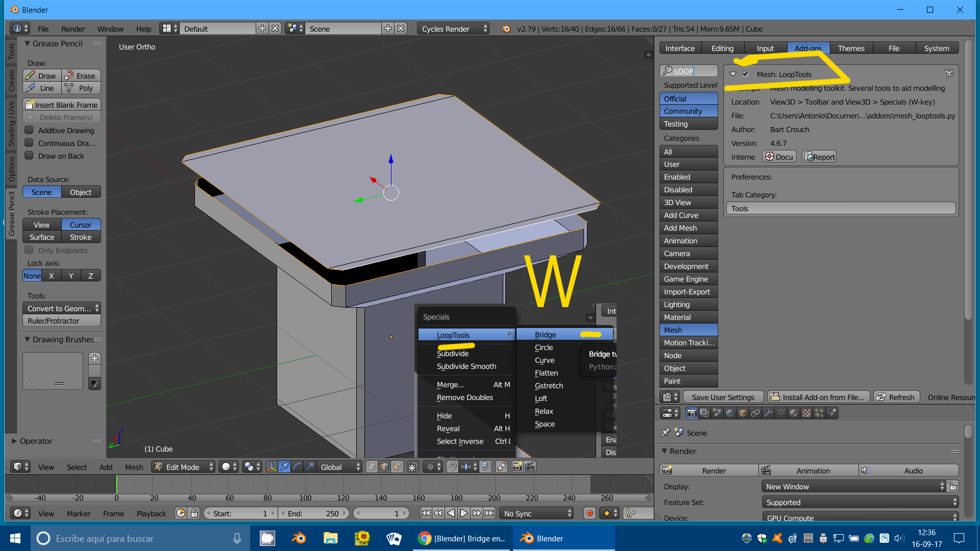Click the timeline record button

(590, 513)
